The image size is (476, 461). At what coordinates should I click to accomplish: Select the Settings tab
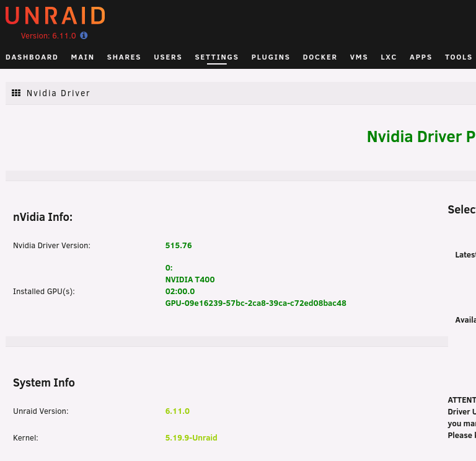(x=217, y=57)
